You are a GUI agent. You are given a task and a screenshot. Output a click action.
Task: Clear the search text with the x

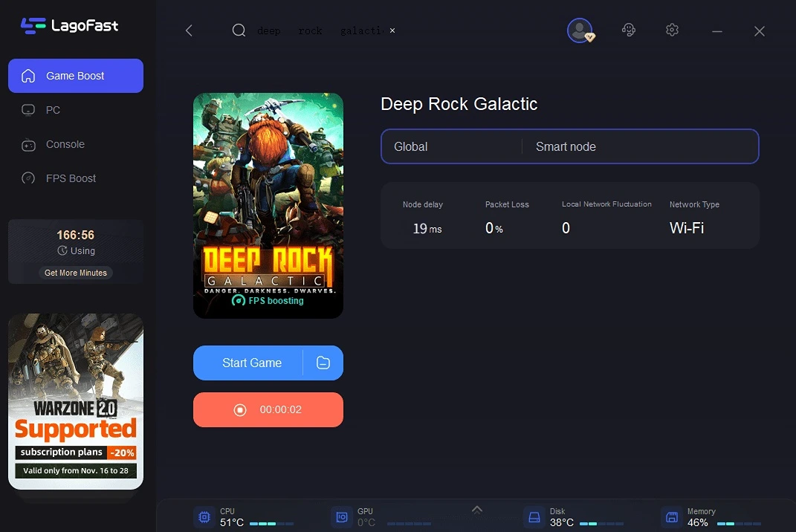[392, 30]
